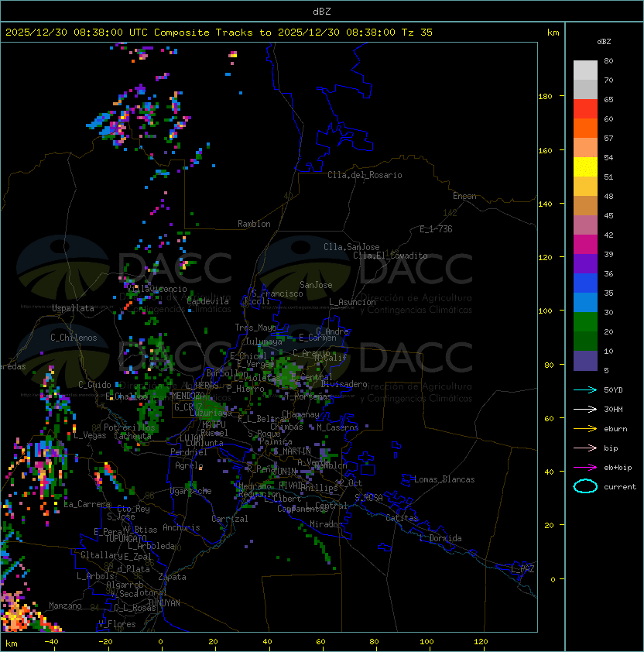Click the 'Clla.SanJose' map label
Image resolution: width=644 pixels, height=652 pixels.
(x=351, y=247)
